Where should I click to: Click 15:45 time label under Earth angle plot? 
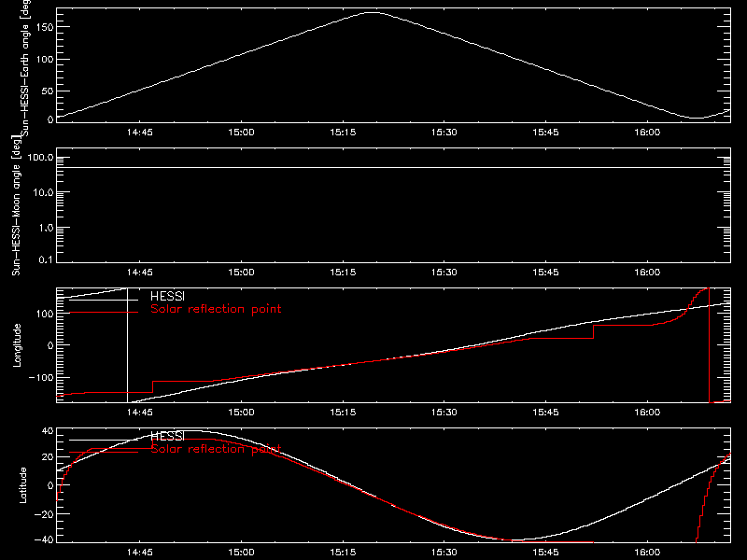pos(545,132)
